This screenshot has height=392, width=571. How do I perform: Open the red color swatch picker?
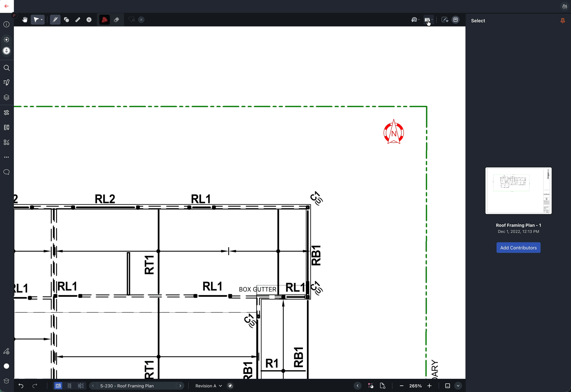[x=105, y=20]
